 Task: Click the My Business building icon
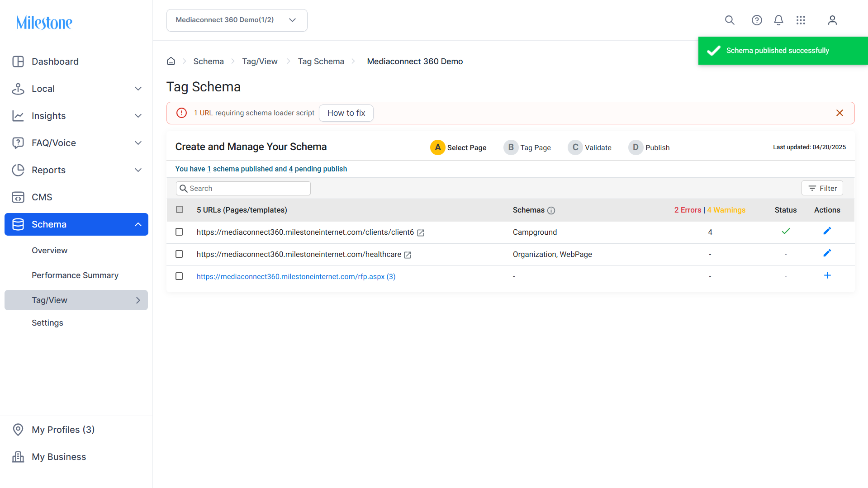click(18, 457)
